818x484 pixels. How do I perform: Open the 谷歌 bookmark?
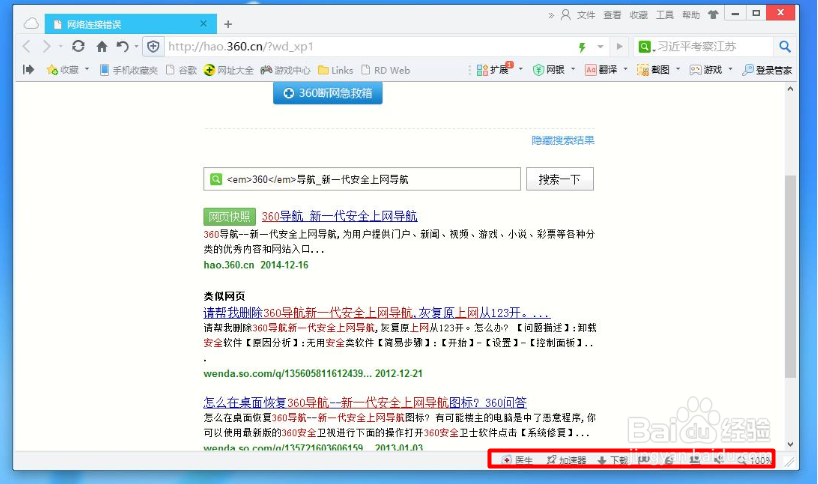point(181,70)
